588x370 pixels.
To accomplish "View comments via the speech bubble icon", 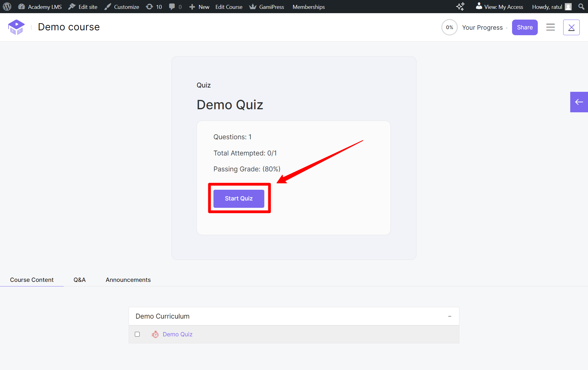I will pyautogui.click(x=171, y=6).
